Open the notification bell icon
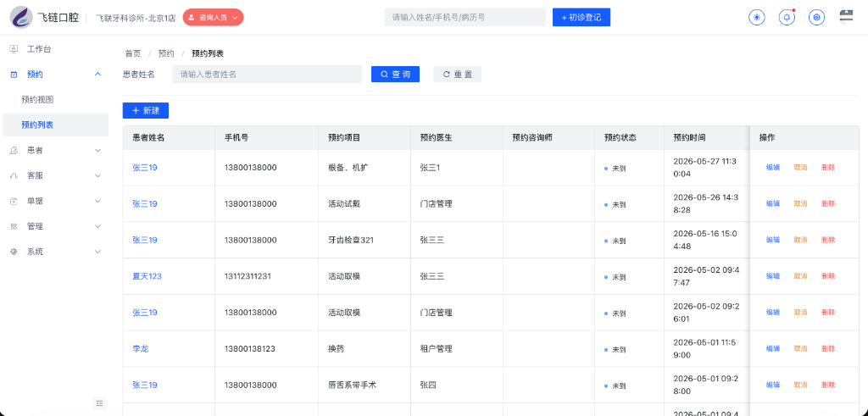The image size is (868, 416). (787, 17)
